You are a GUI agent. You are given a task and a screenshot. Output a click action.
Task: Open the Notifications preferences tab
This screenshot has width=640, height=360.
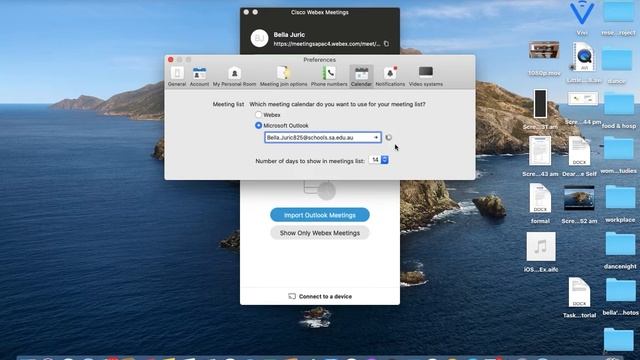click(x=390, y=77)
